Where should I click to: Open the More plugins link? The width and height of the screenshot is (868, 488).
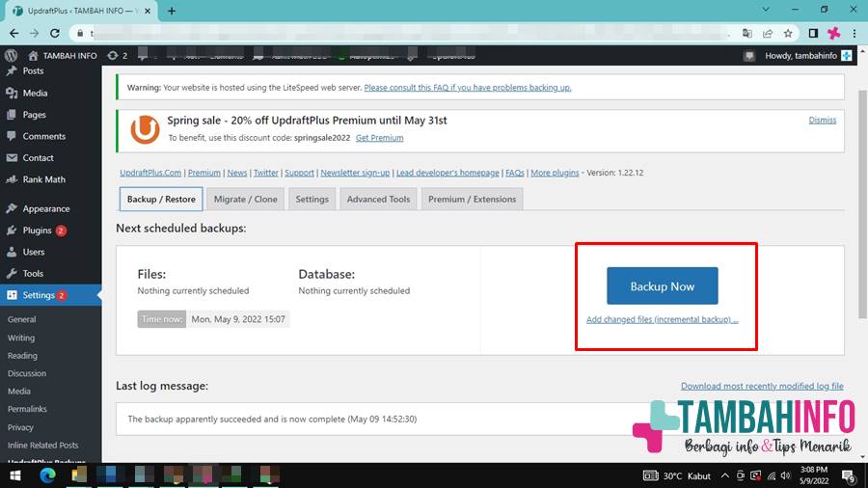555,173
